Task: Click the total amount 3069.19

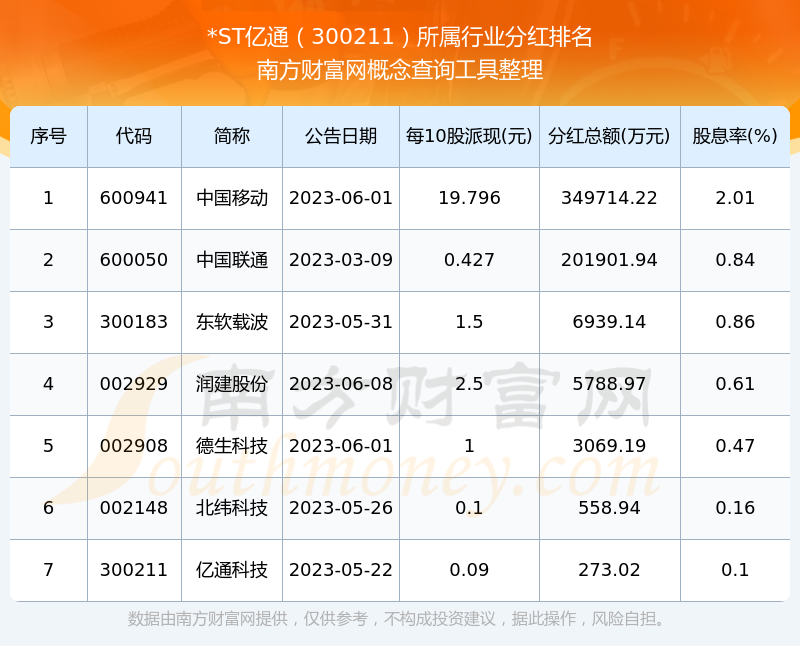Action: tap(609, 446)
